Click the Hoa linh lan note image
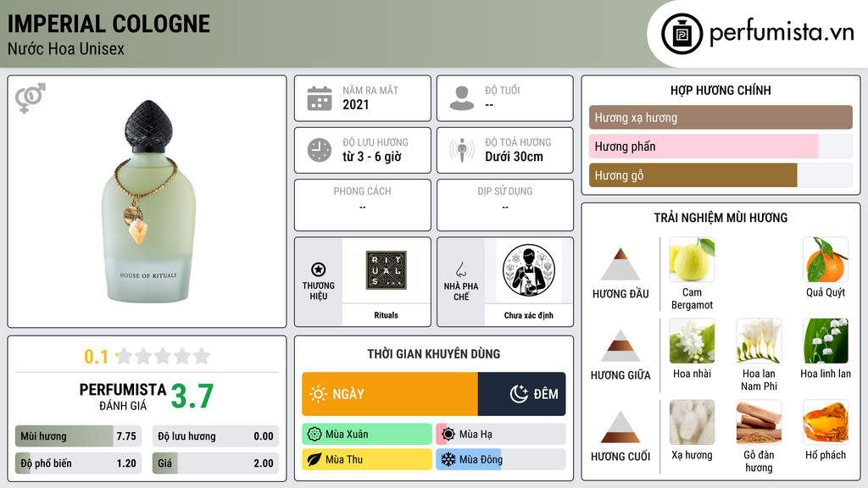868x488 pixels. (826, 341)
